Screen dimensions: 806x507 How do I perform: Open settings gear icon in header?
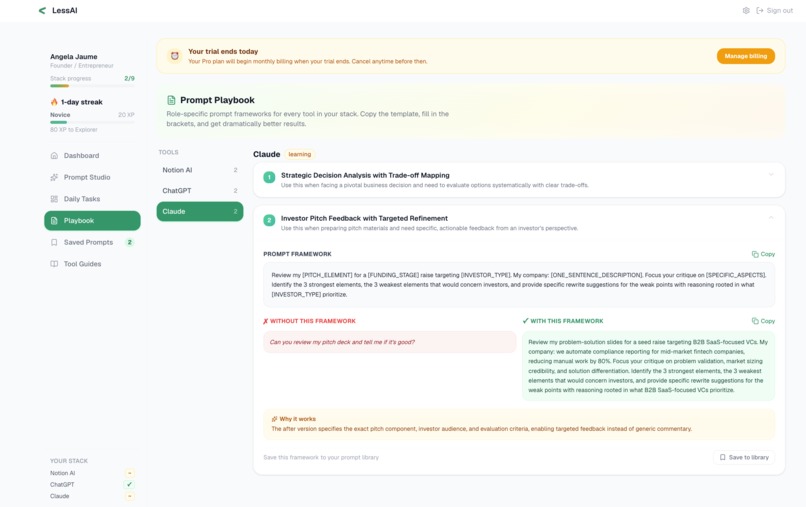tap(746, 10)
